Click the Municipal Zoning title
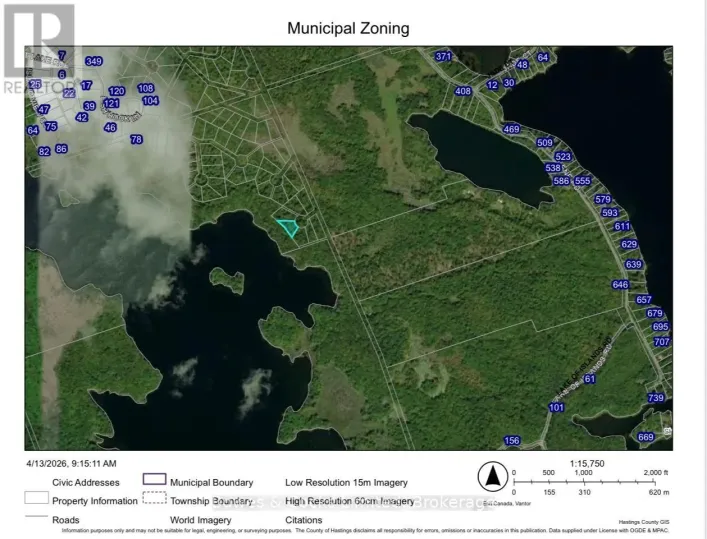 (x=348, y=28)
